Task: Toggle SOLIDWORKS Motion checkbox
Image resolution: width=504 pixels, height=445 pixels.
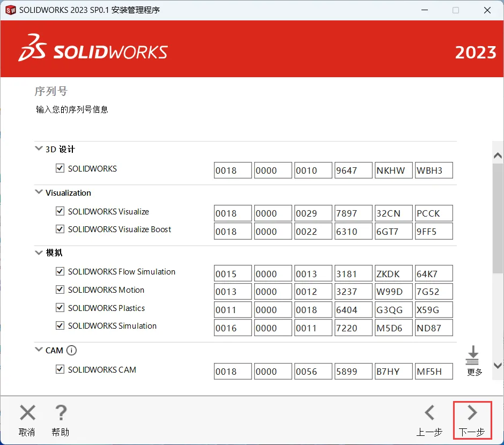Action: (x=60, y=290)
